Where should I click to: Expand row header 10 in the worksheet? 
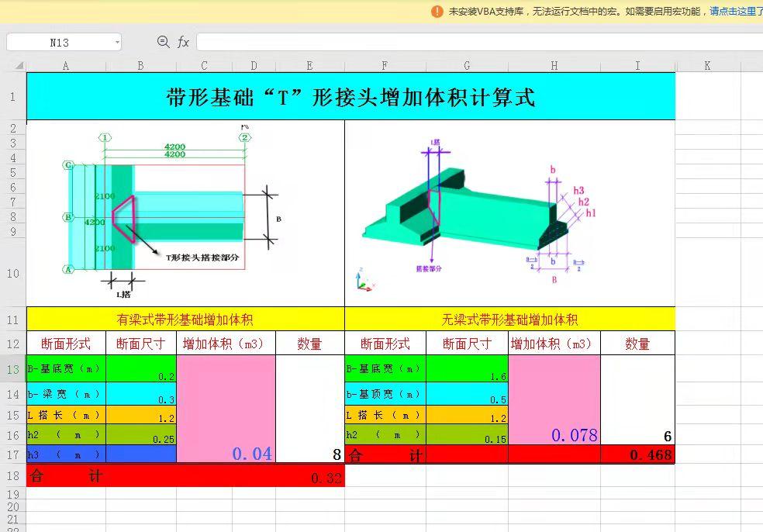click(x=13, y=273)
